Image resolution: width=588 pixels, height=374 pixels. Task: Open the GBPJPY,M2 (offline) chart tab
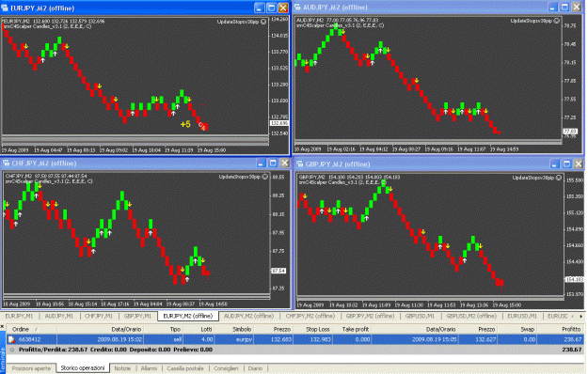tap(370, 316)
